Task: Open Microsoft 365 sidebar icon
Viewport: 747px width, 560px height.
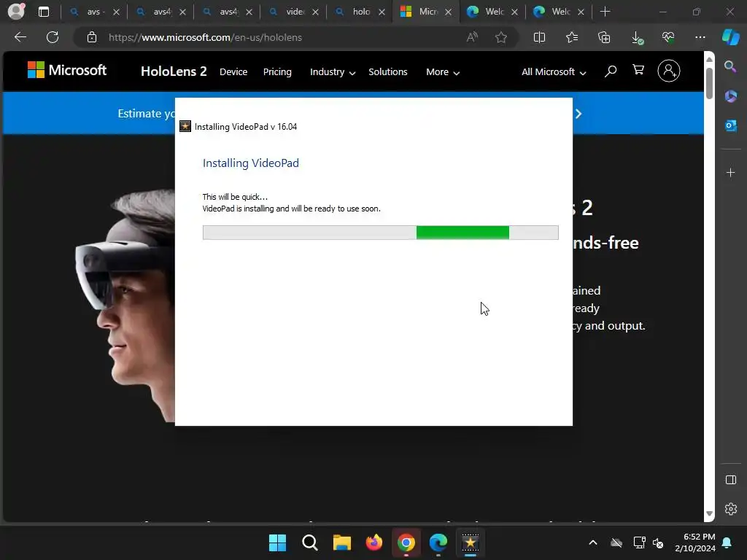Action: coord(730,96)
